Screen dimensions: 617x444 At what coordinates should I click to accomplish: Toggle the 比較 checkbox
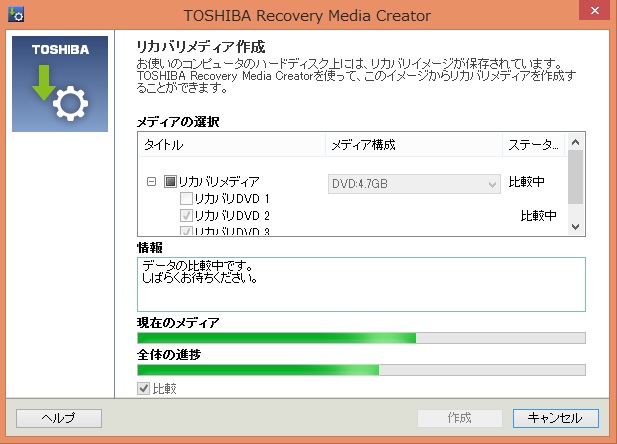[x=144, y=388]
